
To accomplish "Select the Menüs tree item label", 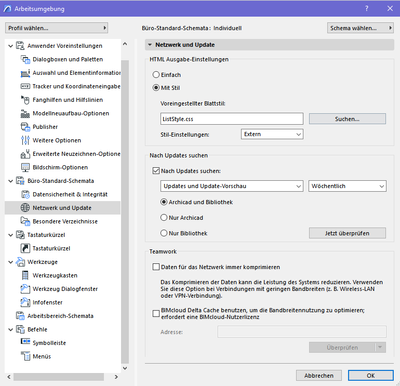I will tap(42, 356).
